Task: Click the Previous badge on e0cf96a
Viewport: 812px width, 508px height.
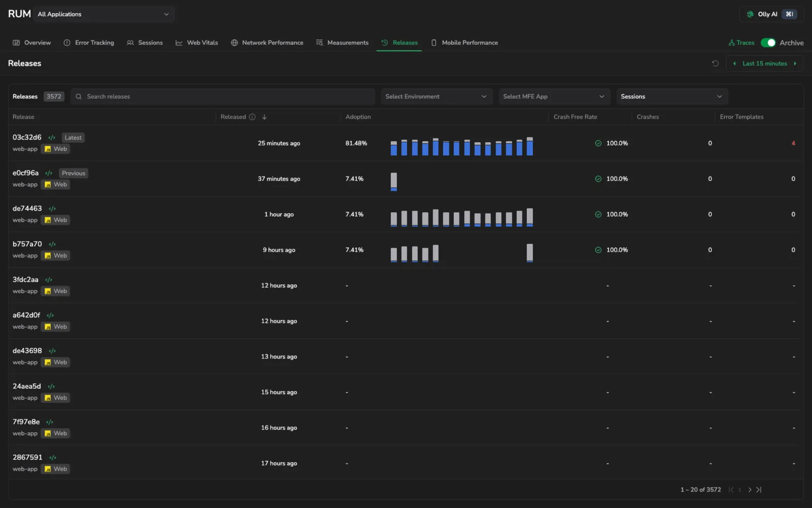Action: pyautogui.click(x=74, y=173)
